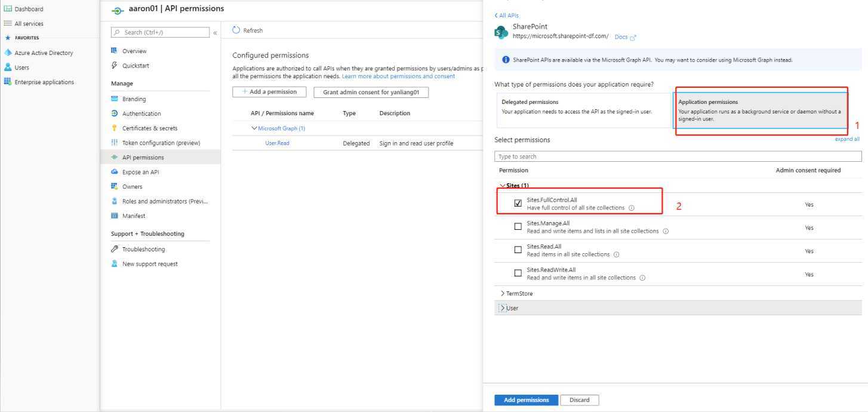Click the Enterprise applications grid icon

point(8,82)
